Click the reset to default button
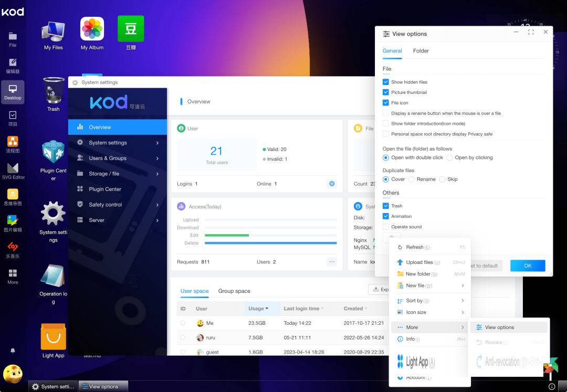This screenshot has width=567, height=392. coord(487,266)
